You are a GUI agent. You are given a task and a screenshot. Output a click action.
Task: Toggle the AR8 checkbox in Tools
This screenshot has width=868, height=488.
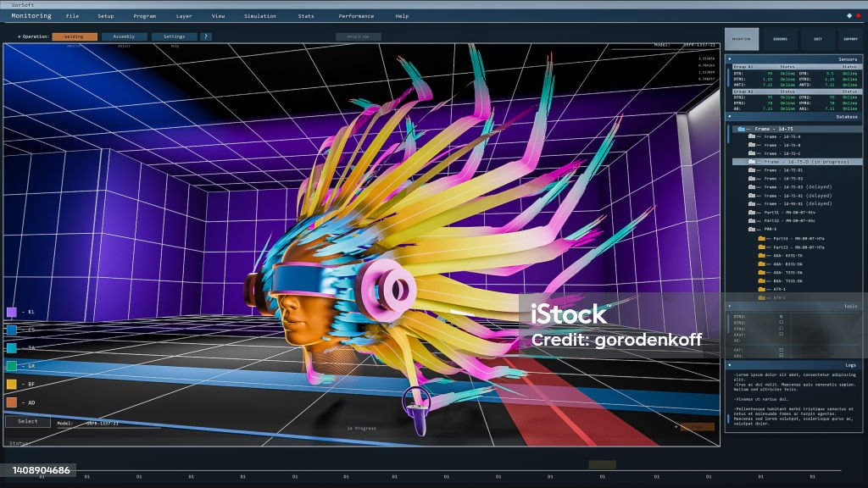pos(781,356)
